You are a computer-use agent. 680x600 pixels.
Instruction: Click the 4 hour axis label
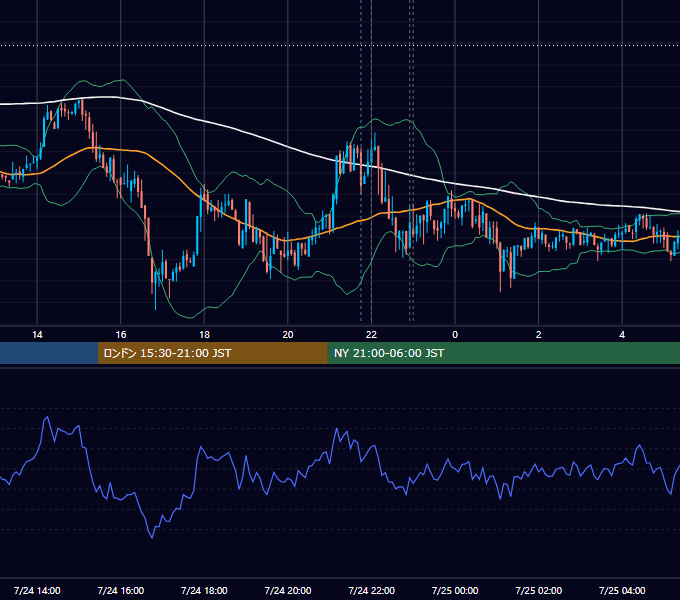pos(622,335)
